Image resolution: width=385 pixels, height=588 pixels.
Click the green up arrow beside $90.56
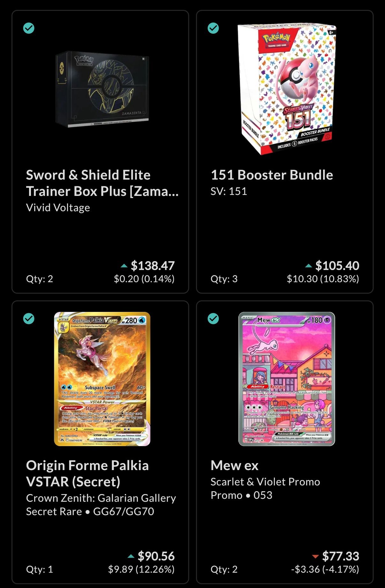[131, 556]
